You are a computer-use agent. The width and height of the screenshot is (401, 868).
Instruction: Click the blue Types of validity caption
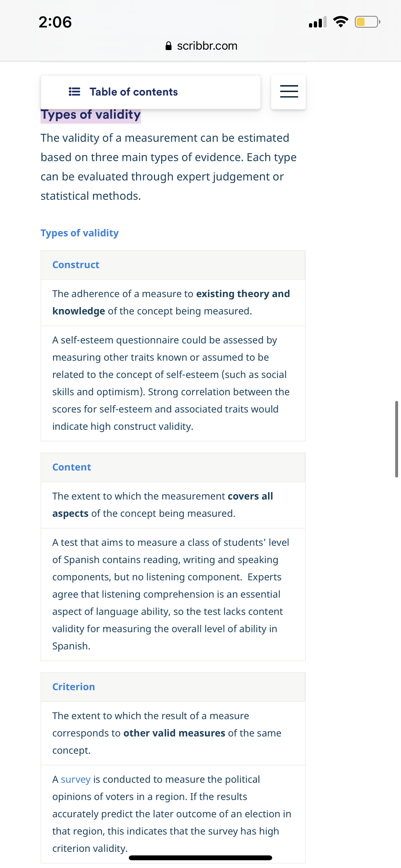click(x=79, y=233)
